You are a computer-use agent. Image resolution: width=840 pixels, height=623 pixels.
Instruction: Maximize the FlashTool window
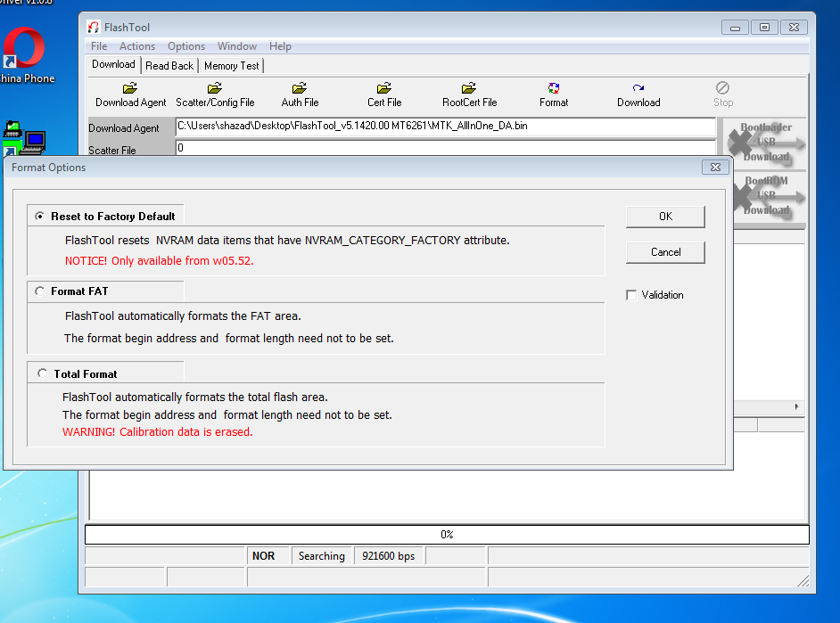point(764,28)
